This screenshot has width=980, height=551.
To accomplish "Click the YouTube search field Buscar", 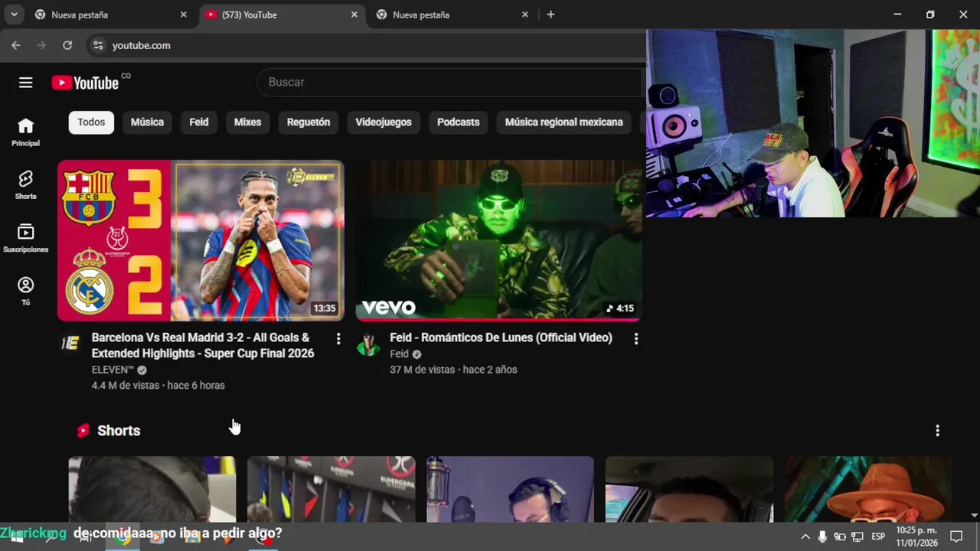I will coord(450,82).
